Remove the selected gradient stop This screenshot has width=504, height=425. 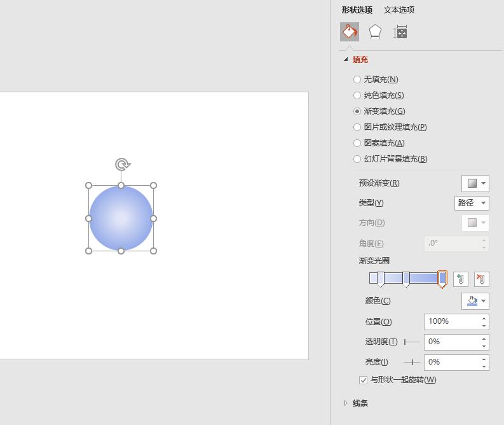pos(482,279)
